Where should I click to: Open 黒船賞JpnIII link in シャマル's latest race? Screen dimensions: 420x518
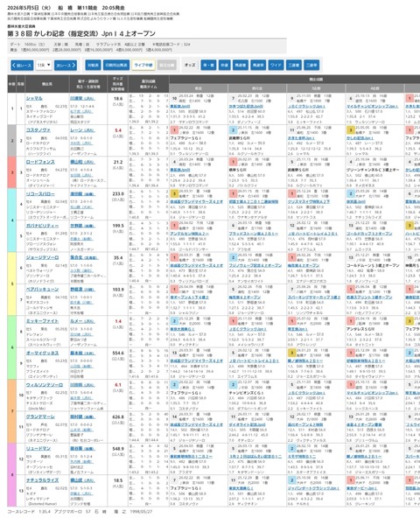point(179,107)
